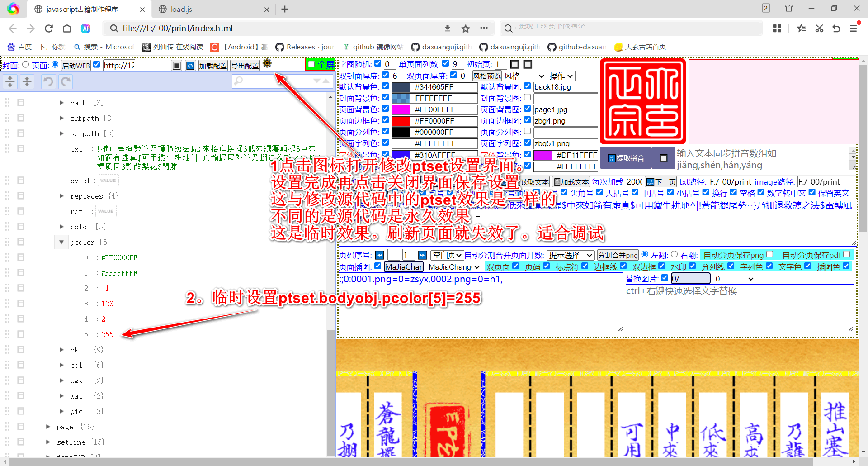The height and width of the screenshot is (466, 868).
Task: Open the 风格 style dropdown
Action: 524,76
